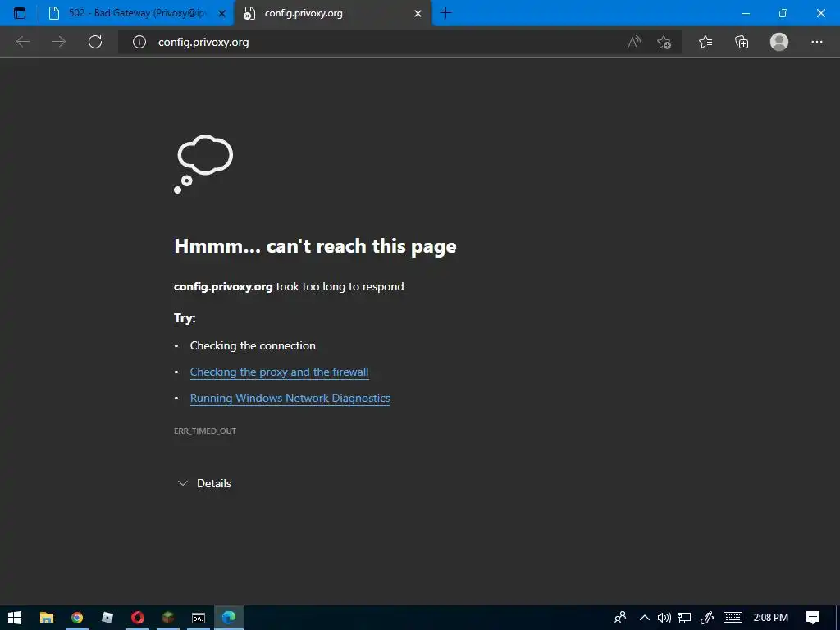This screenshot has height=630, width=840.
Task: Open the Action Center notifications
Action: coord(813,618)
